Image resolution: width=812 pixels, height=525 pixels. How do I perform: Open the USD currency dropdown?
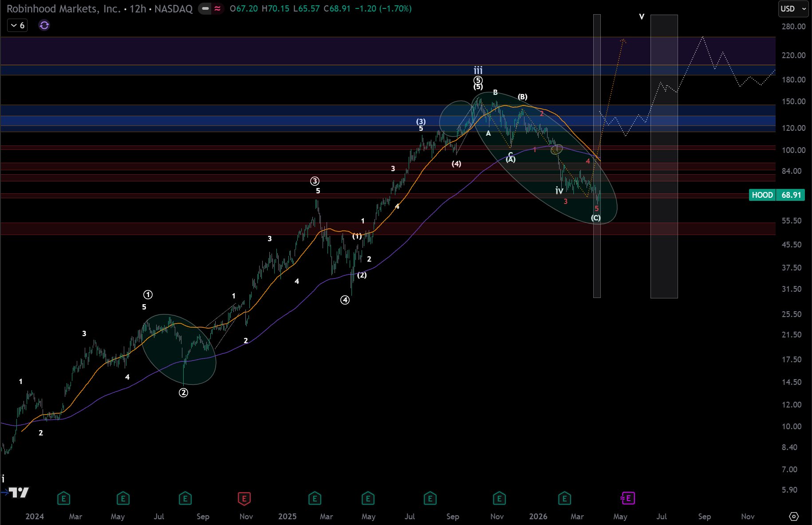click(x=793, y=9)
